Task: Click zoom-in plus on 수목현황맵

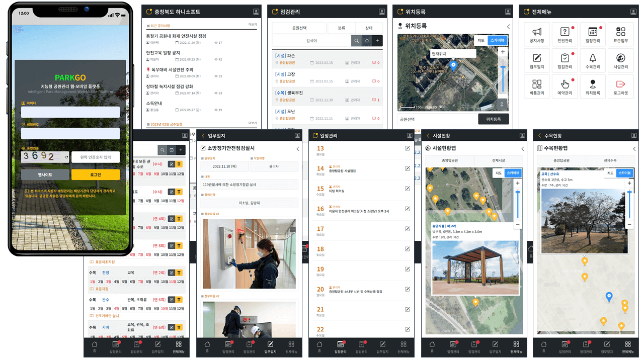Action: (629, 184)
